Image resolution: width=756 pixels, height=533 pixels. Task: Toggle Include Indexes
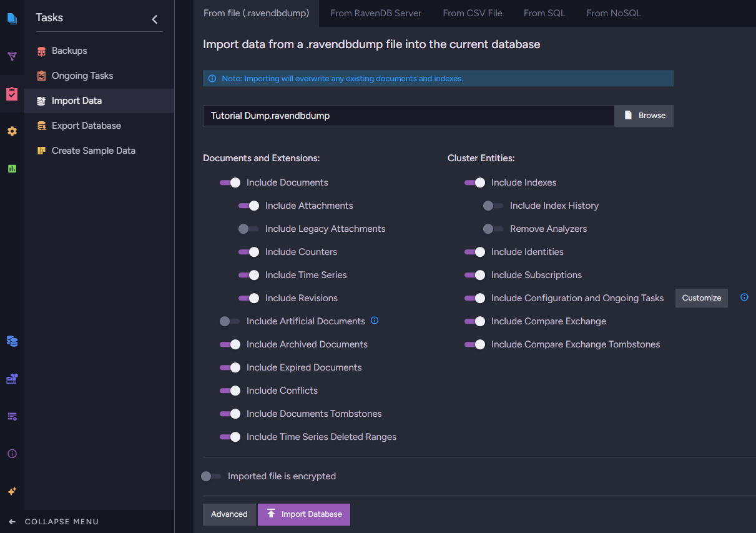tap(474, 182)
